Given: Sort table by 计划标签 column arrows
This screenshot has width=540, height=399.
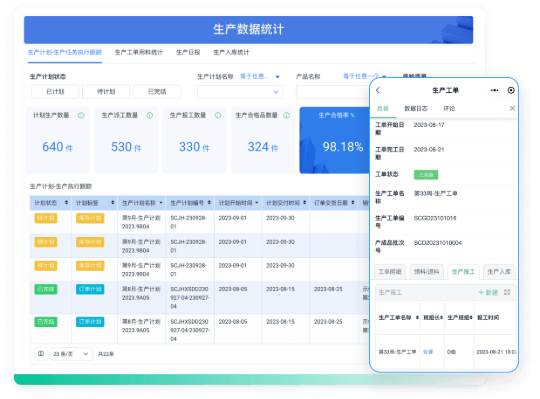Looking at the screenshot, I should pyautogui.click(x=113, y=203).
